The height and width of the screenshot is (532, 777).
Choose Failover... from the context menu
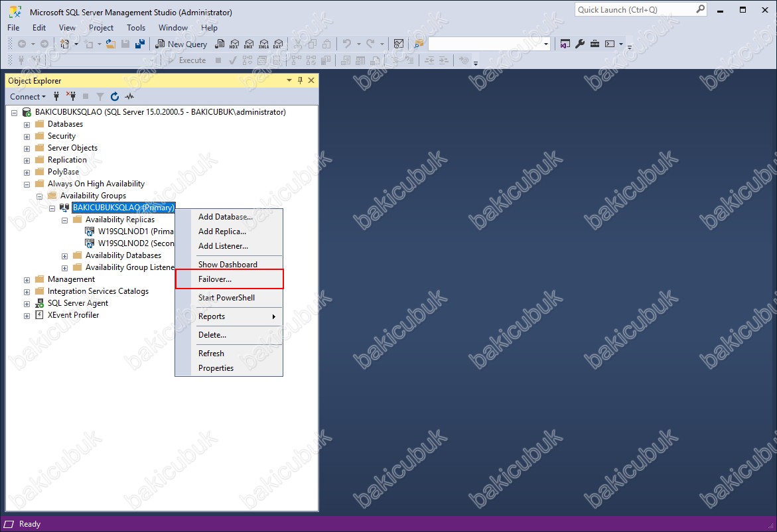click(229, 279)
